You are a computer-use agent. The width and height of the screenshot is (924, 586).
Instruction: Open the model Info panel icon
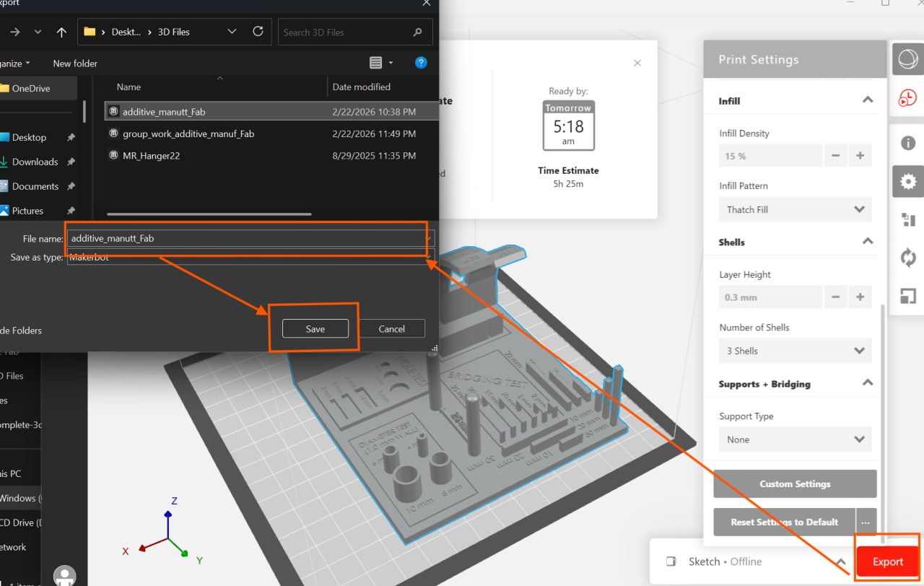click(907, 143)
